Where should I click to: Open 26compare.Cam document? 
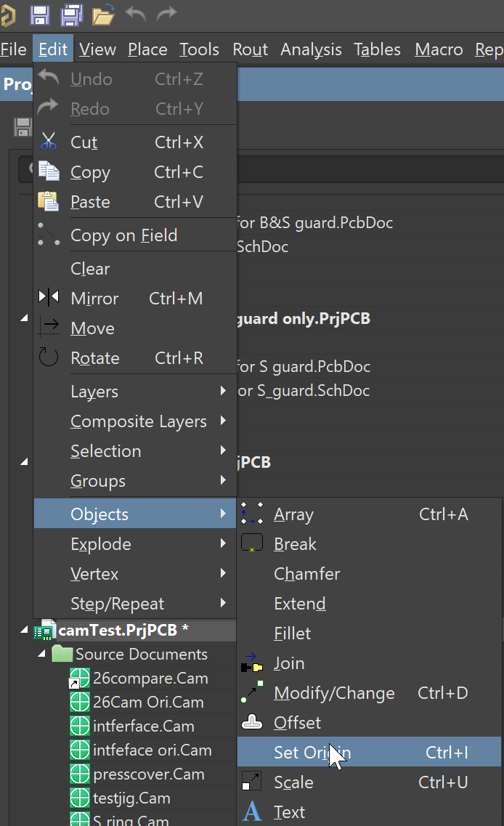(150, 679)
